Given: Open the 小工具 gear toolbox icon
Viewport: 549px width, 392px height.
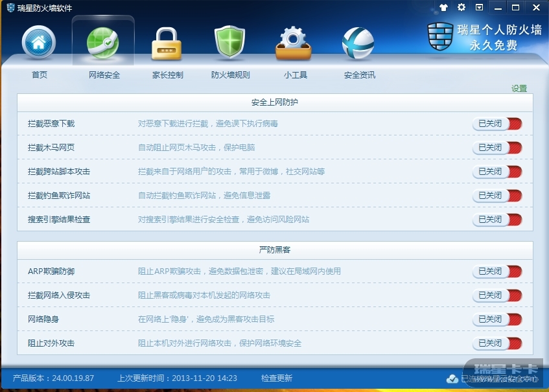Looking at the screenshot, I should pos(294,43).
